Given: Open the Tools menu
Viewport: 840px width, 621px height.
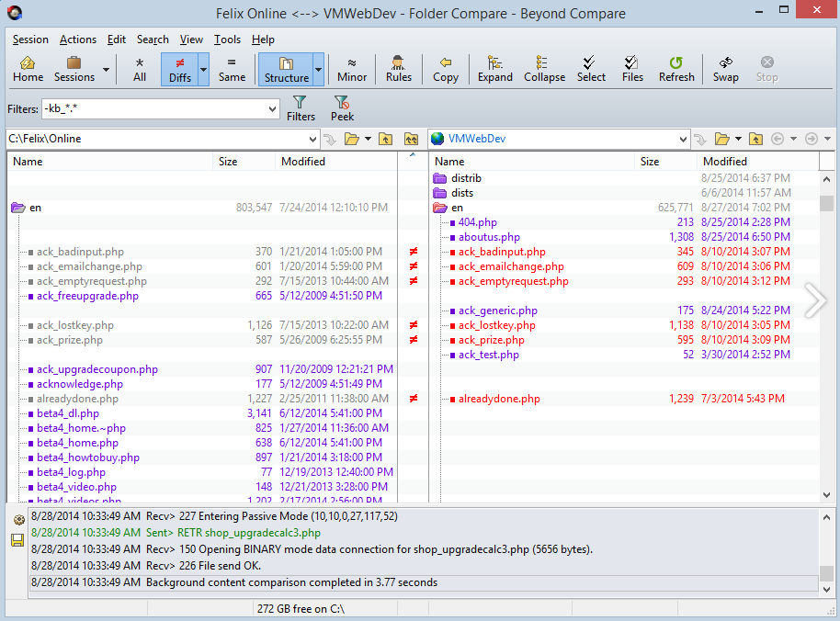Looking at the screenshot, I should click(227, 40).
